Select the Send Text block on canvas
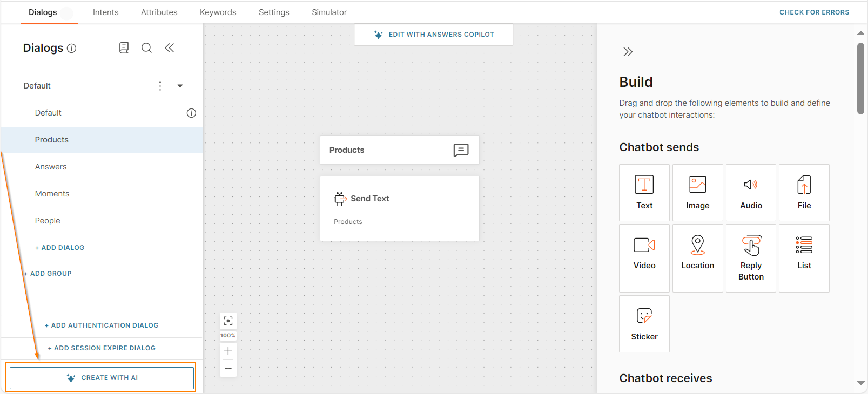The height and width of the screenshot is (394, 868). 400,208
